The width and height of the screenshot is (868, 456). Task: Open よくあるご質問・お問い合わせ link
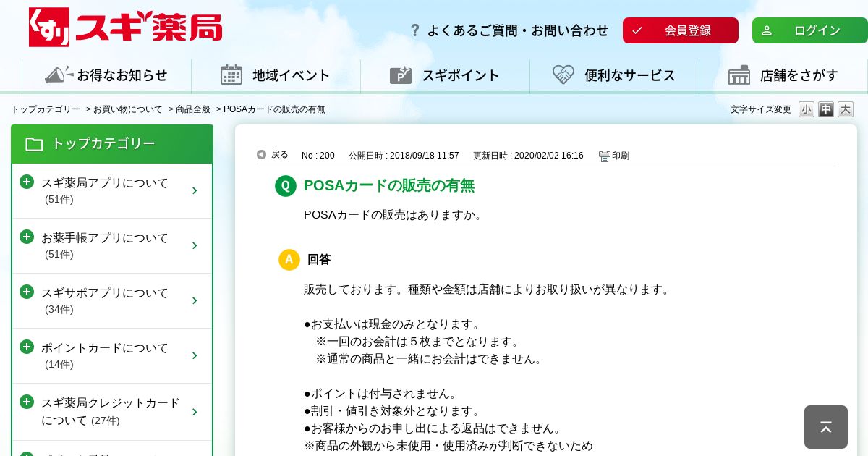tap(517, 30)
